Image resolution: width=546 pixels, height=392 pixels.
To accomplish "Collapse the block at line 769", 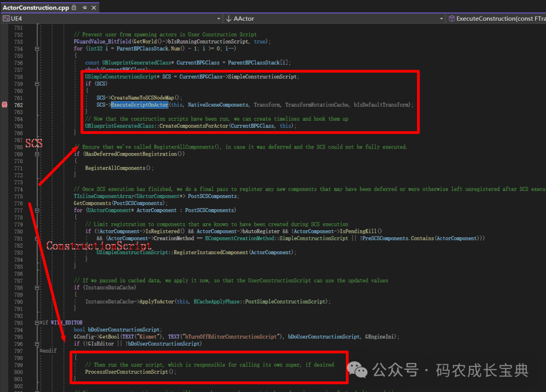I will pos(37,154).
